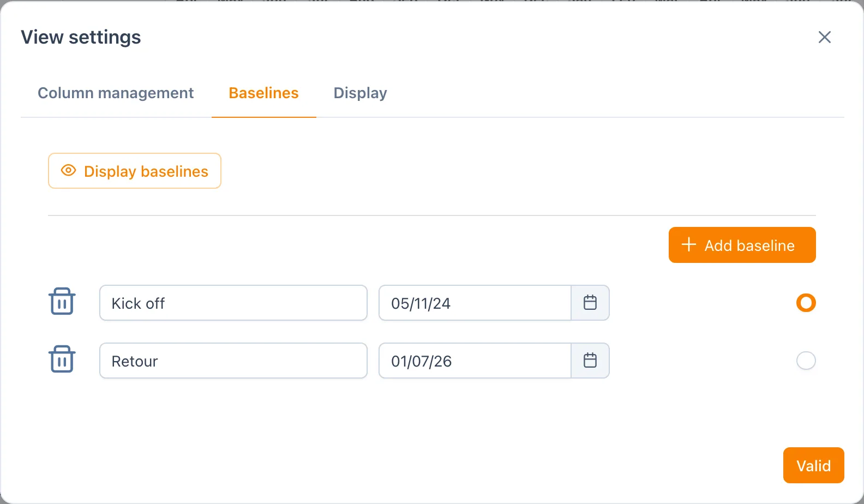Delete the Kick off baseline
The width and height of the screenshot is (864, 504).
[62, 302]
